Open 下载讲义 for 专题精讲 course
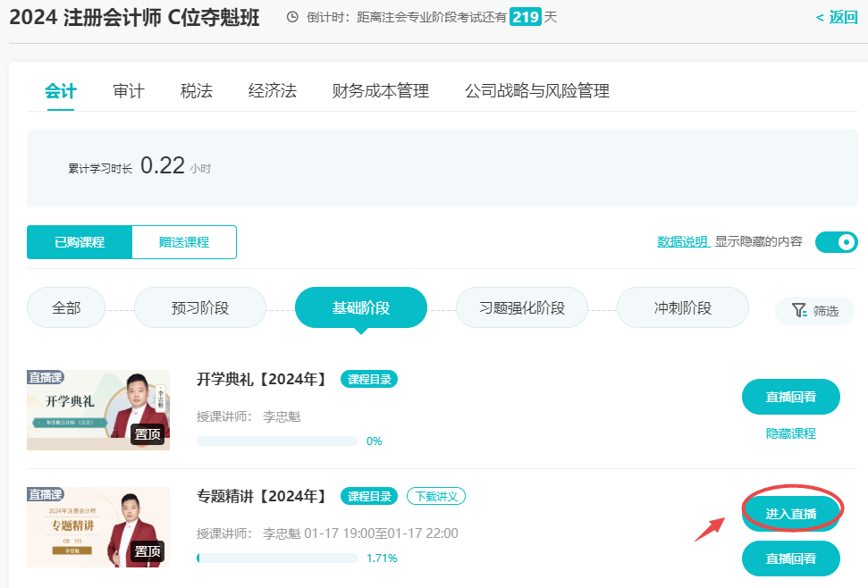 [x=436, y=496]
